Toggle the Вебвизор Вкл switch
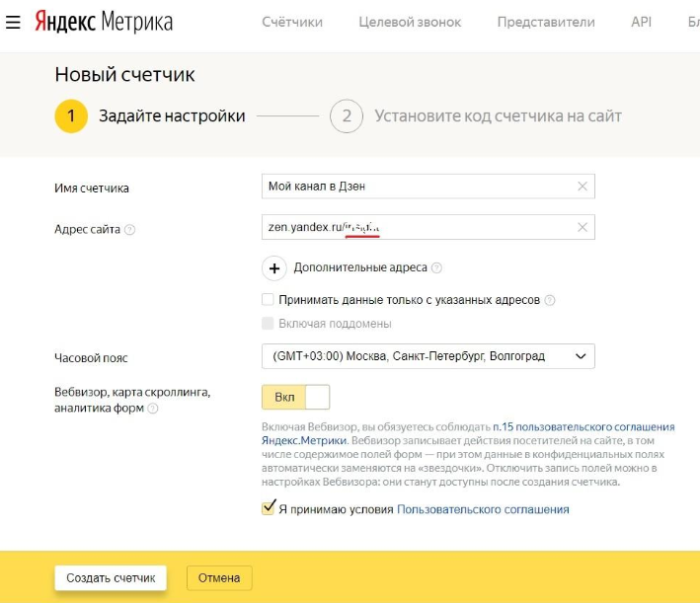 [295, 398]
